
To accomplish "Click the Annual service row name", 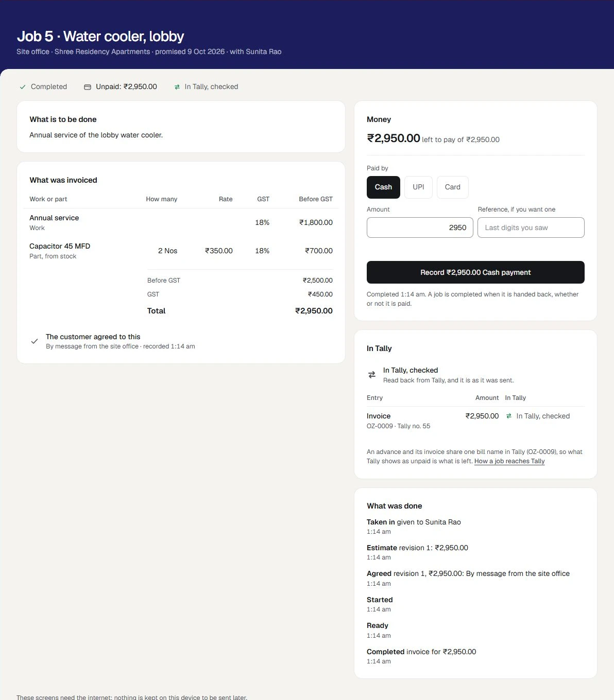I will tap(54, 218).
